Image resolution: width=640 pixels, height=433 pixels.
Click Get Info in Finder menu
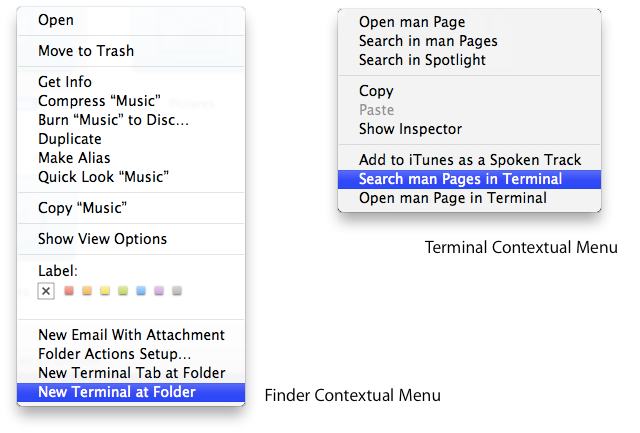[x=65, y=82]
